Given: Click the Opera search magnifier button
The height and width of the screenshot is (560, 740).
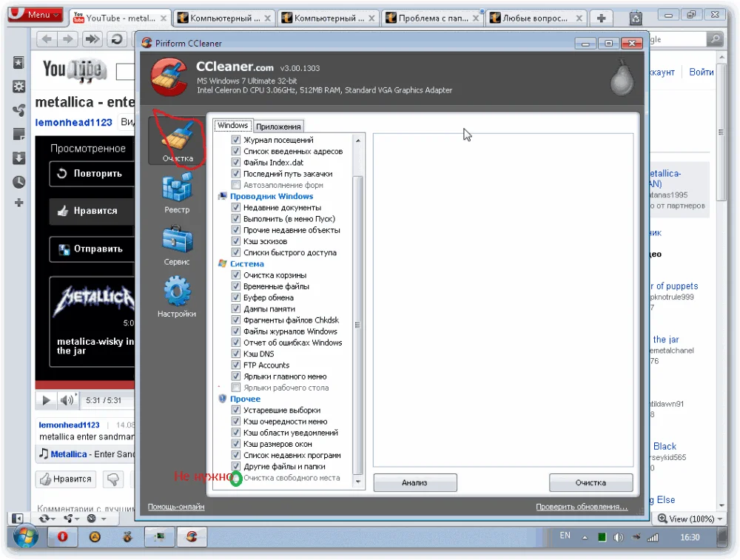Looking at the screenshot, I should (x=716, y=39).
